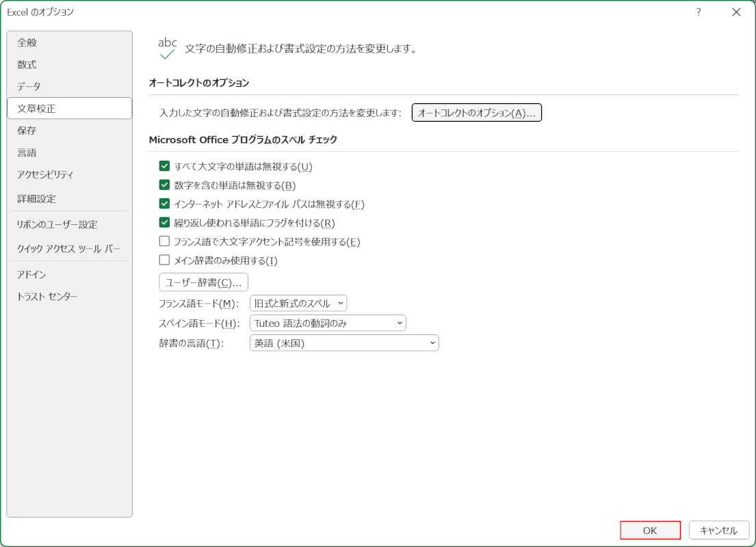Open the dictionary language dropdown
Image resolution: width=756 pixels, height=547 pixels.
point(344,343)
